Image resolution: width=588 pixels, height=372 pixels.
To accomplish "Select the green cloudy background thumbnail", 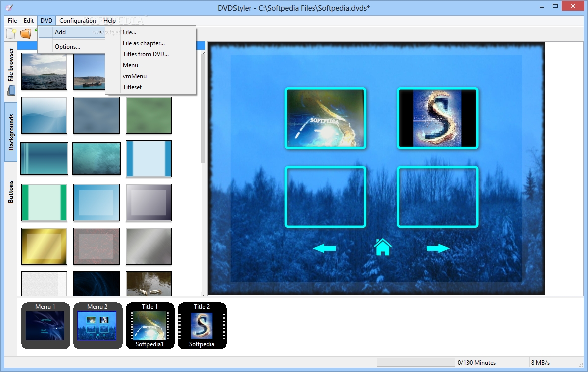I will click(x=149, y=115).
